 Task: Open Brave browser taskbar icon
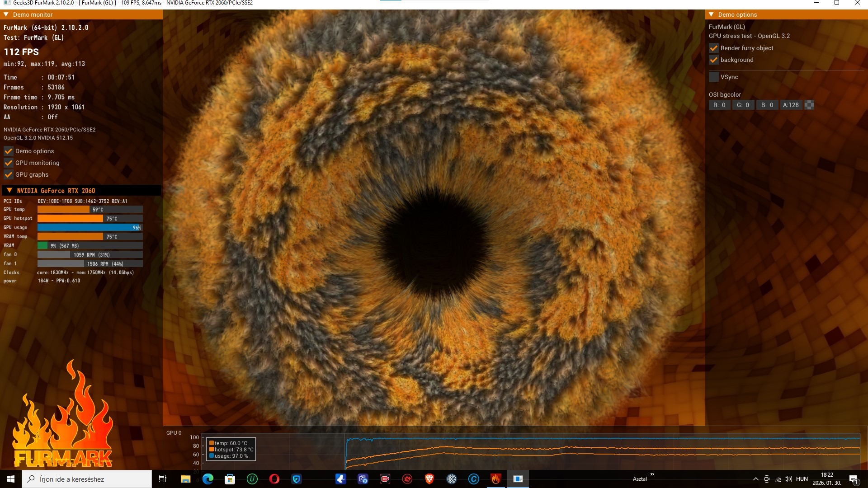(429, 479)
